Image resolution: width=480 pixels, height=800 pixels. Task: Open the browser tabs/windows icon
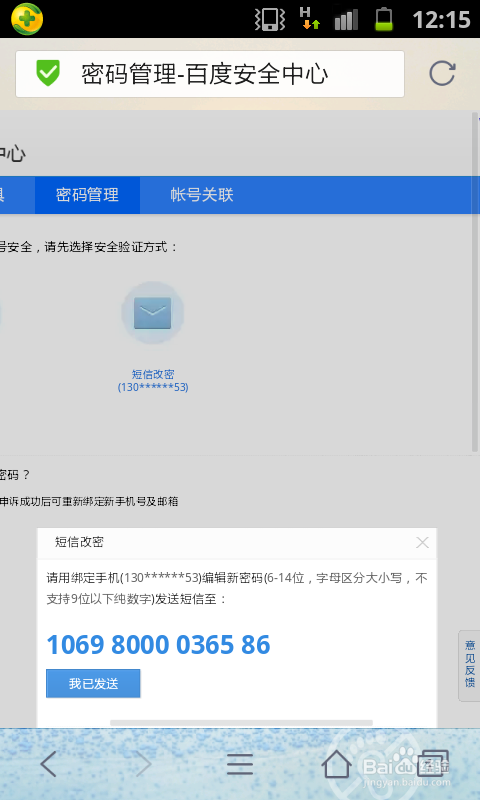tap(433, 763)
